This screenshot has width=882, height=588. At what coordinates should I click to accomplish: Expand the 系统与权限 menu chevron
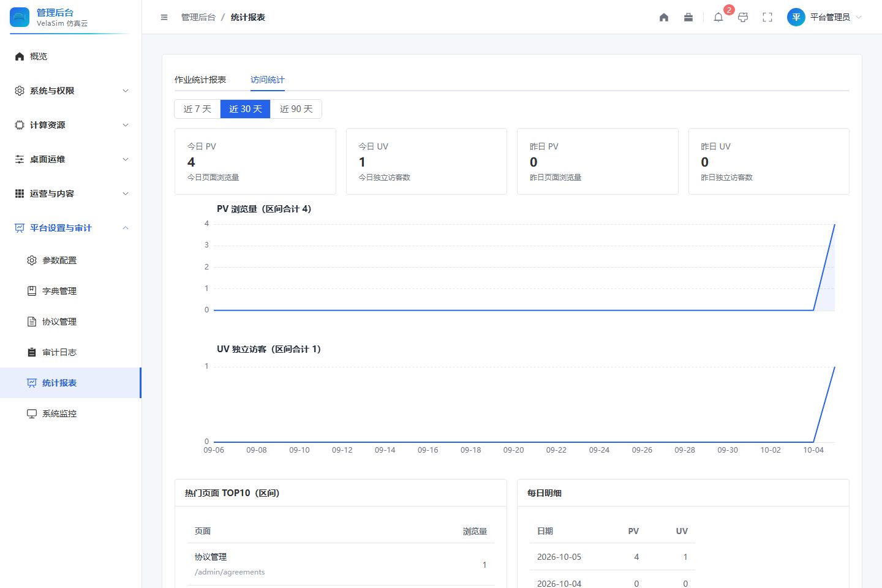point(126,91)
